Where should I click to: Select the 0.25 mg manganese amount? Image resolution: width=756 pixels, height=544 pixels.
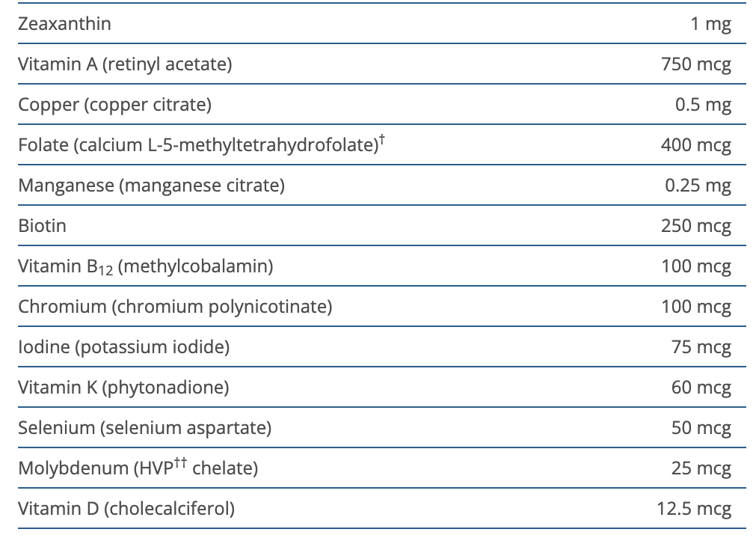698,186
